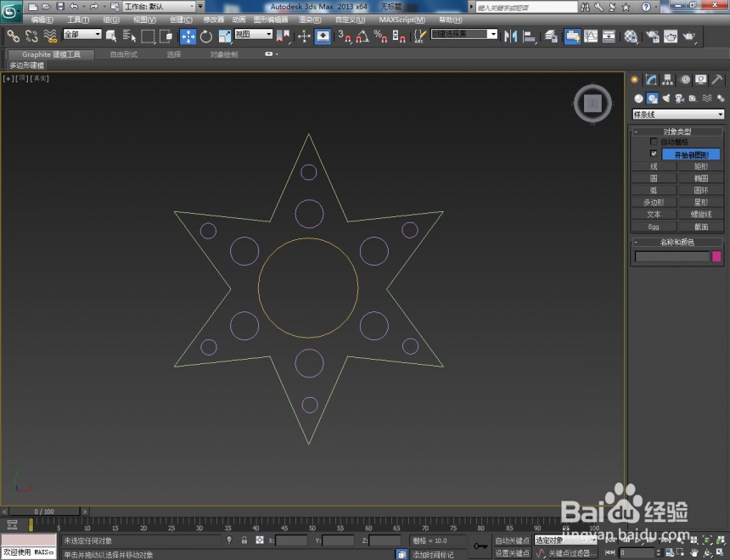Open Select by Name list icon
Screen dimensions: 730x560
coord(129,36)
